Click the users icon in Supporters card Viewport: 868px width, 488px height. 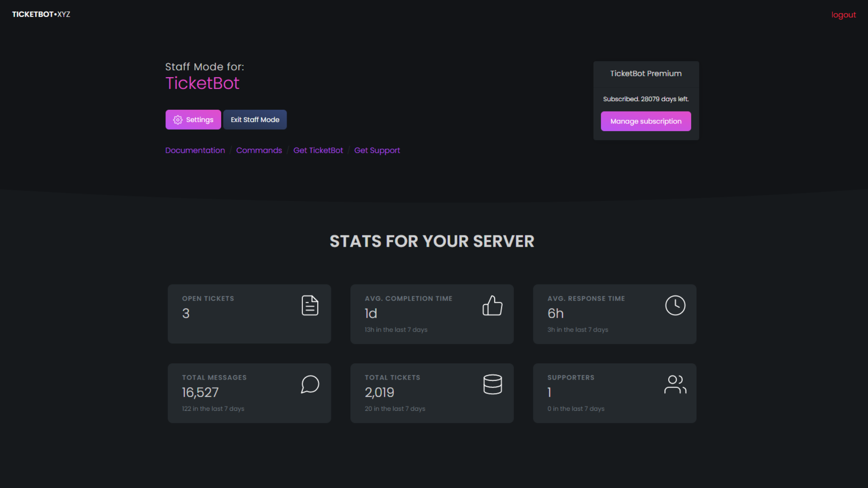[x=675, y=385]
